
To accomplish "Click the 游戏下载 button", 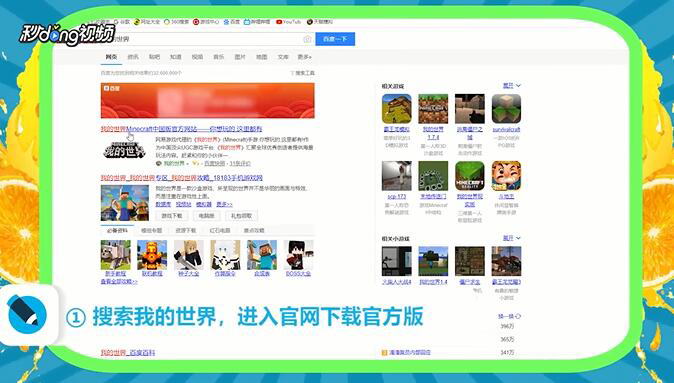I will [x=172, y=216].
